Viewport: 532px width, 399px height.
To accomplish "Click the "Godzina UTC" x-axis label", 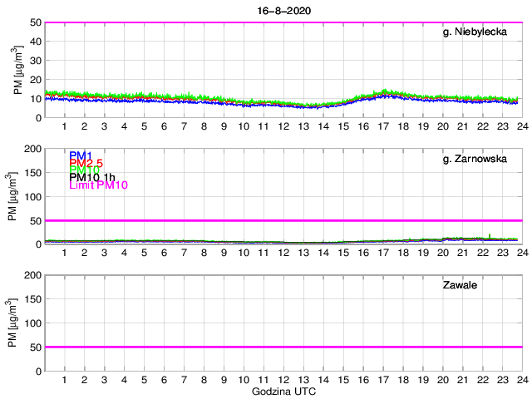I will tap(283, 391).
